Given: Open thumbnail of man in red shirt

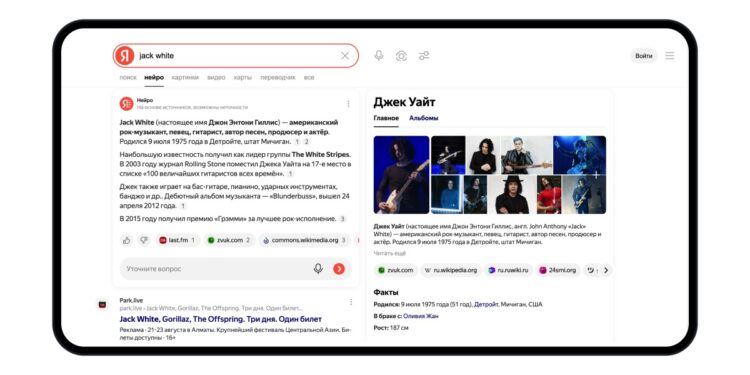Looking at the screenshot, I should (549, 194).
